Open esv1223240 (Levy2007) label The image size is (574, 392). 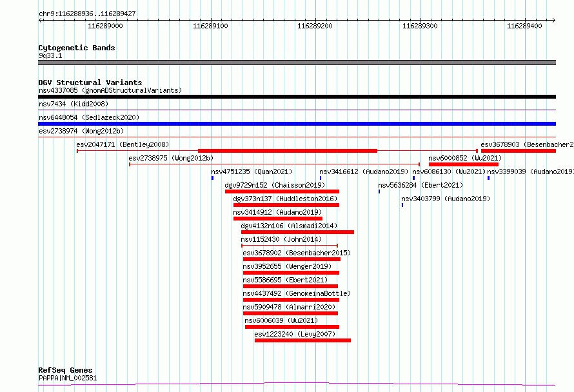tap(295, 334)
